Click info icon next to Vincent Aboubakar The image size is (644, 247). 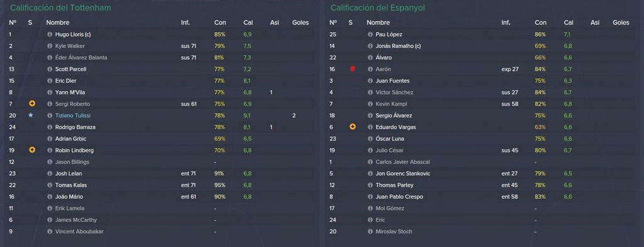(x=50, y=231)
